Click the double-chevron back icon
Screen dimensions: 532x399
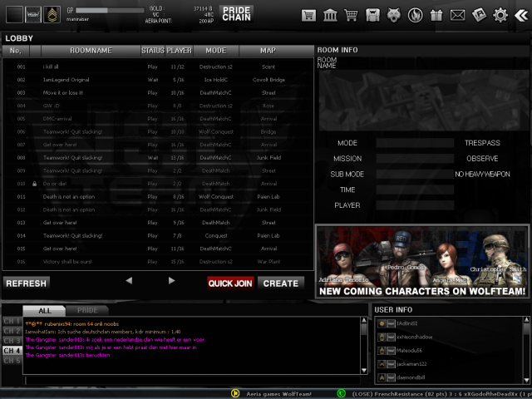click(520, 15)
